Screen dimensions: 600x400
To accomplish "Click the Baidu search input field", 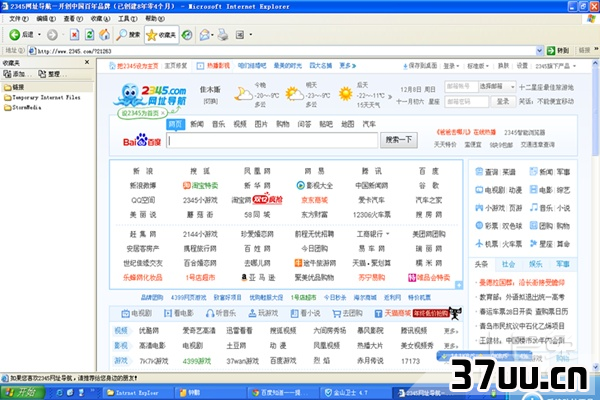I will [272, 140].
